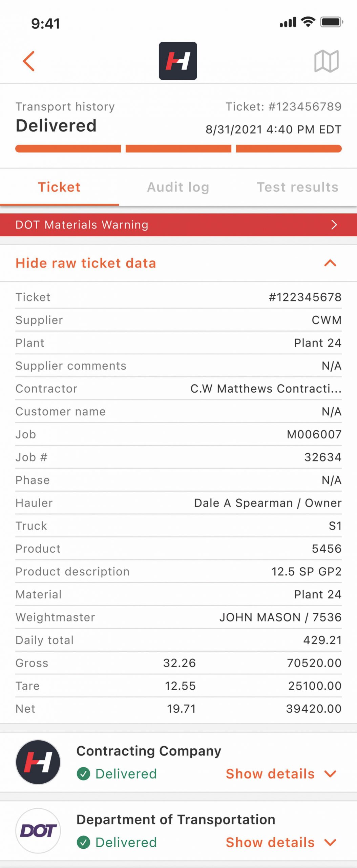The image size is (357, 868).
Task: Open the DOT Materials Warning banner
Action: click(178, 225)
